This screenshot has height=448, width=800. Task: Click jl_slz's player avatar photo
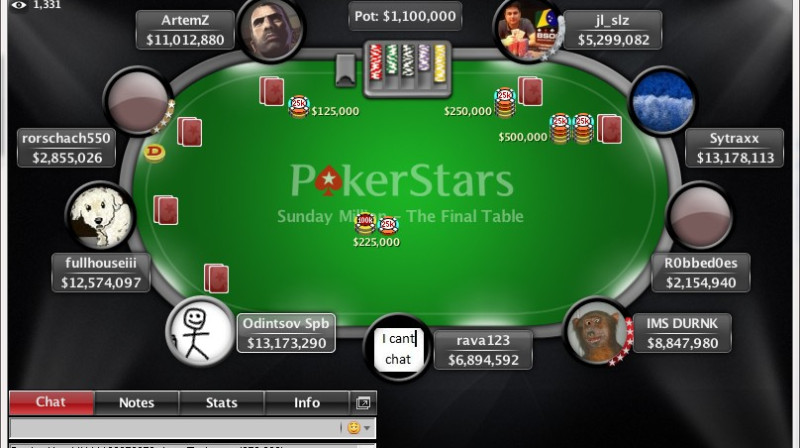(528, 32)
